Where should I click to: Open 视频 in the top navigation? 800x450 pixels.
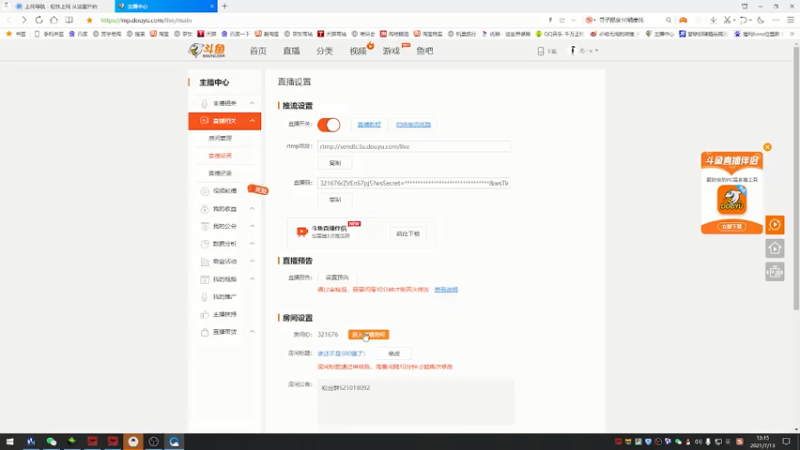[358, 51]
